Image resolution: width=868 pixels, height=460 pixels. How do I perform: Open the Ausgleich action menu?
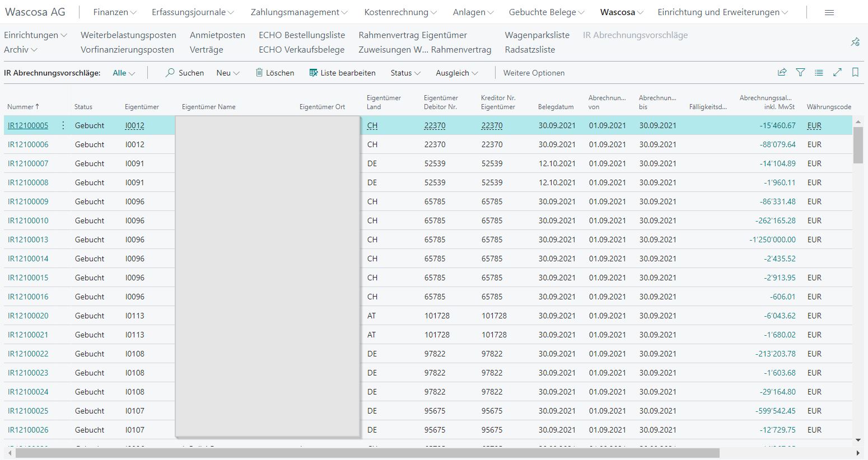tap(457, 73)
